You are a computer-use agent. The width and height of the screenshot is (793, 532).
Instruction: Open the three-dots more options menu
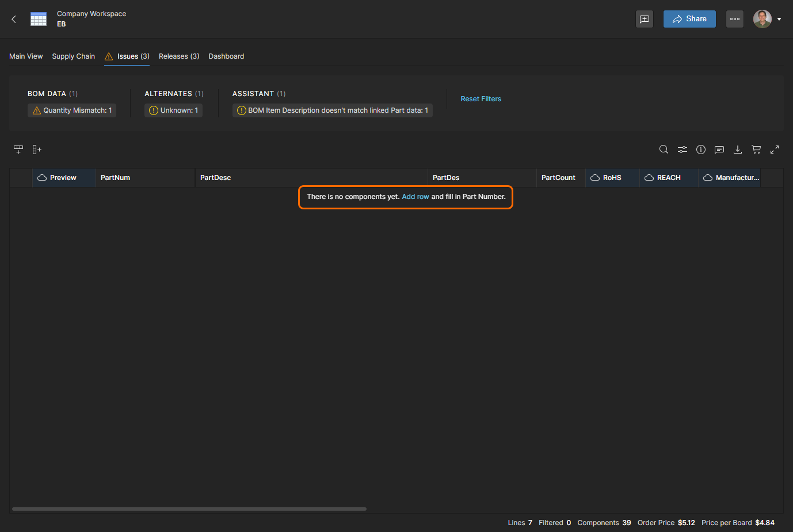pyautogui.click(x=735, y=19)
